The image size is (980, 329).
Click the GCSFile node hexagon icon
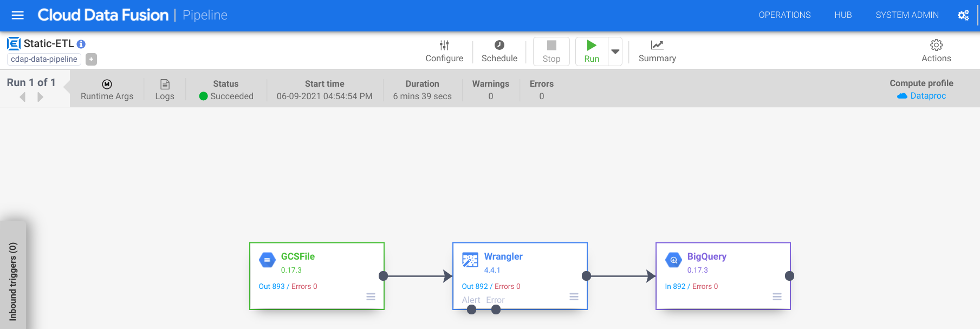[267, 260]
